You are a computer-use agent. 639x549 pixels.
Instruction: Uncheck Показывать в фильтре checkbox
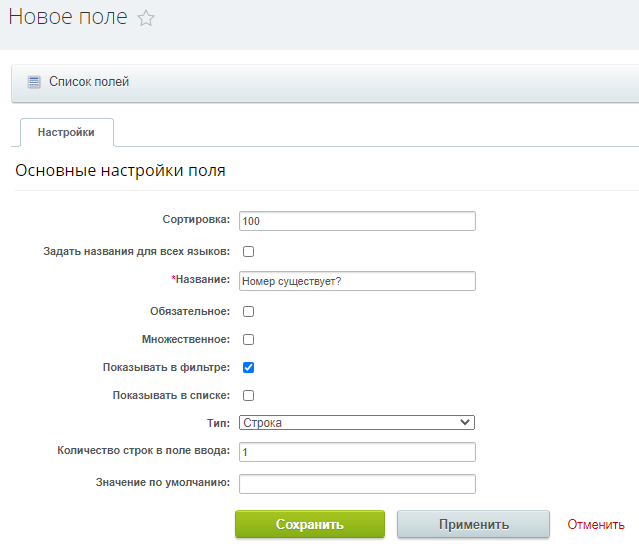(x=249, y=368)
